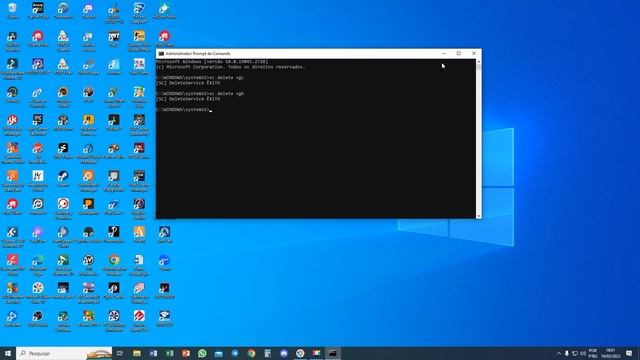Open Task View from the taskbar

[x=120, y=353]
